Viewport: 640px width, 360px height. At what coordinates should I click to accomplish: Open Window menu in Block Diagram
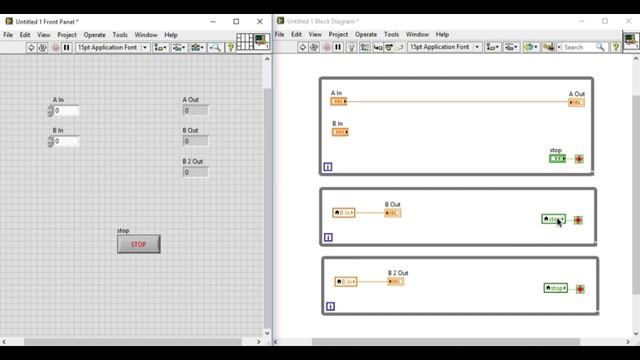417,35
